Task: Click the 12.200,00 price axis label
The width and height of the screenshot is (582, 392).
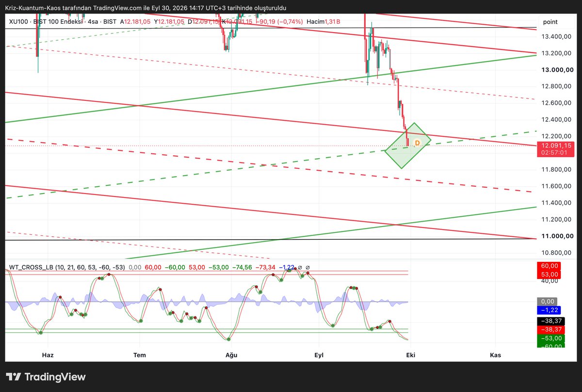Action: (557, 136)
